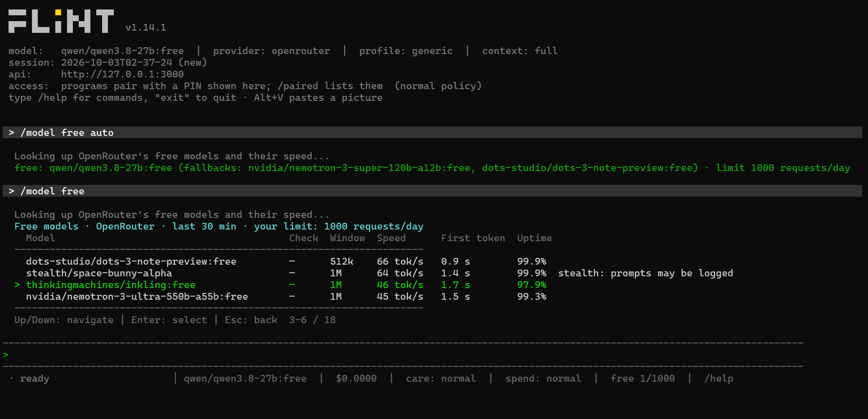Click the Window column header

pyautogui.click(x=348, y=238)
